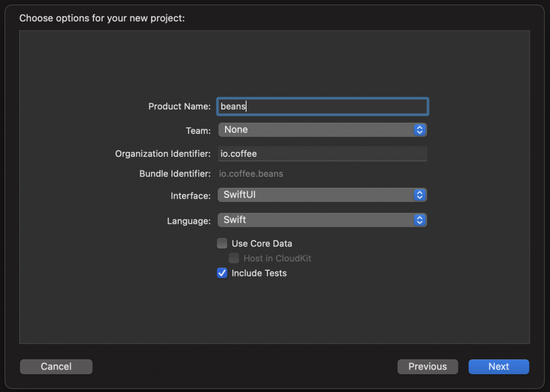Click the 'Language:' label text

189,221
